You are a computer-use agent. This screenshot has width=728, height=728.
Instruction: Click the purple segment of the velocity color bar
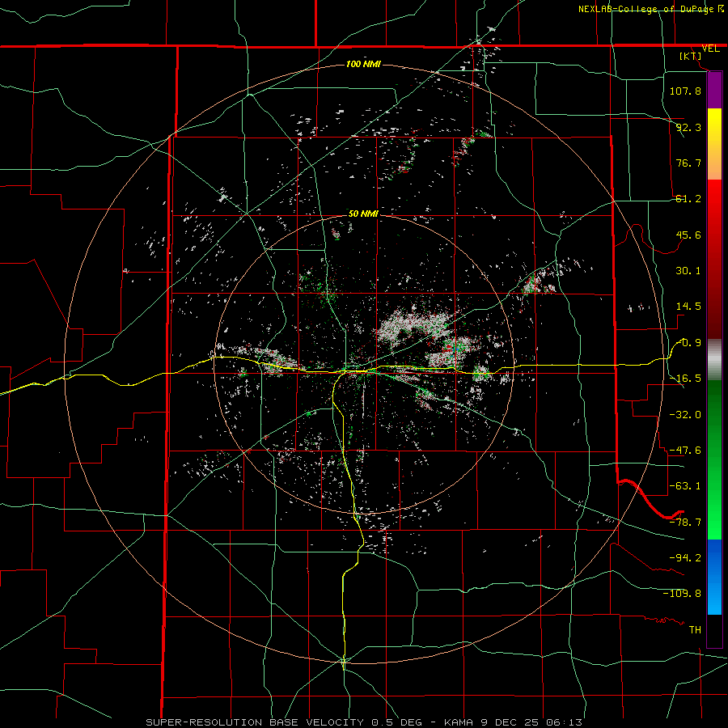point(714,90)
